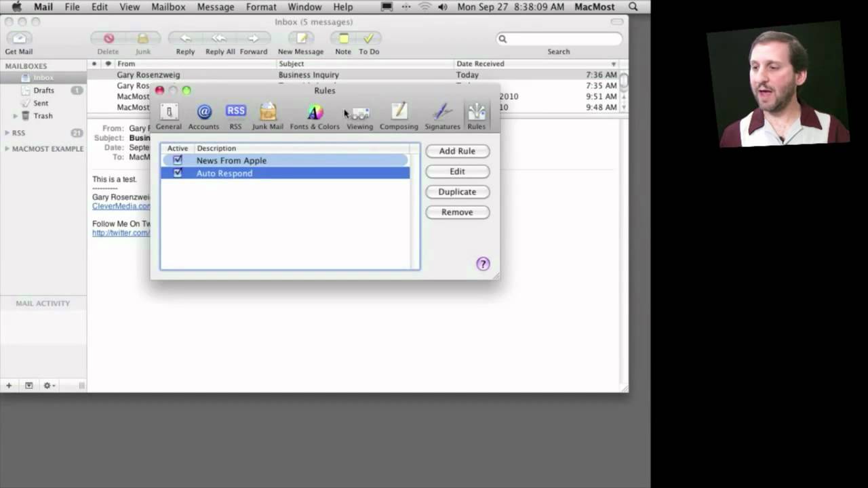
Task: Open the Mailbox menu
Action: (x=168, y=7)
